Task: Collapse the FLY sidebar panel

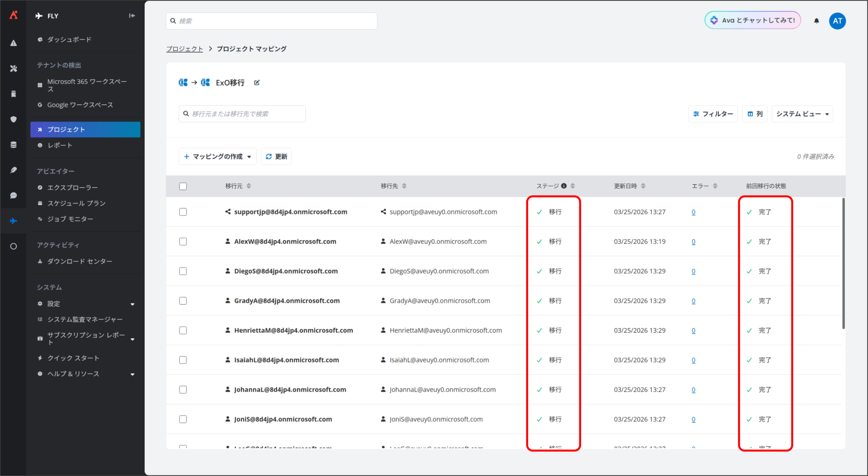Action: 132,16
